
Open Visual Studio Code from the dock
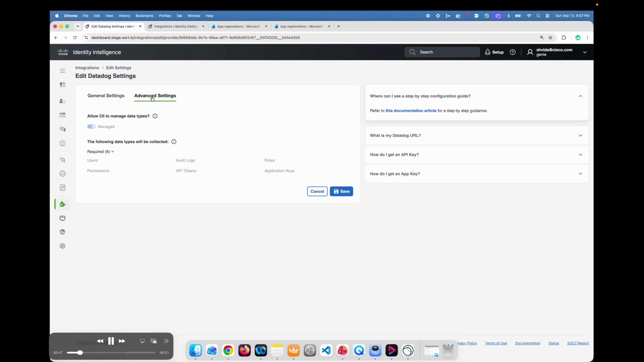[x=326, y=351]
